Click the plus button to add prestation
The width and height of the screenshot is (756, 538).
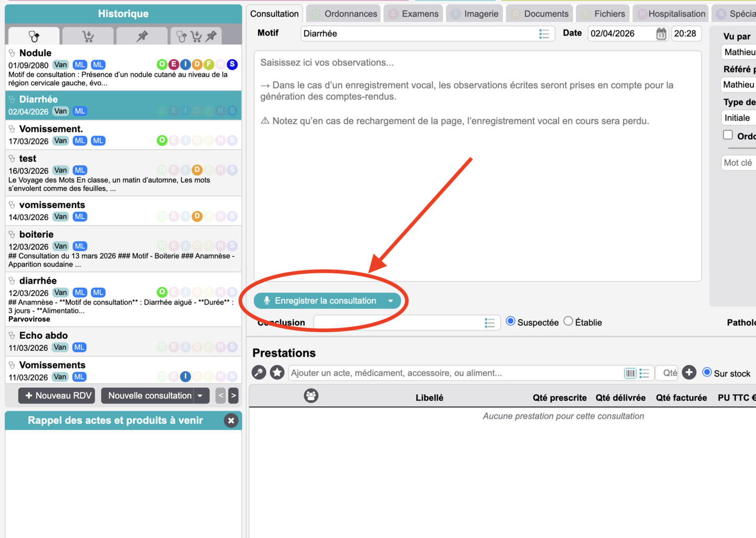click(689, 372)
